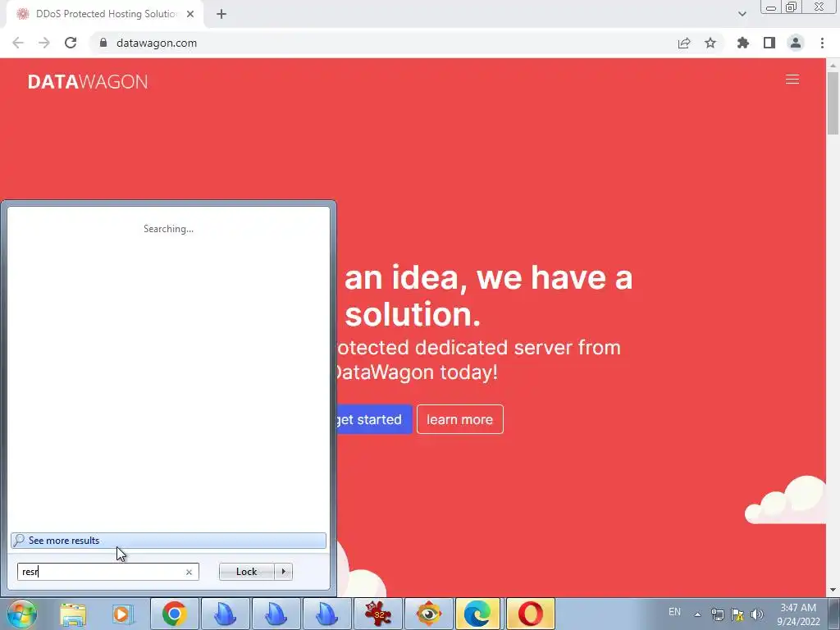This screenshot has height=630, width=840.
Task: Open Windows Explorer from taskbar
Action: [x=73, y=614]
